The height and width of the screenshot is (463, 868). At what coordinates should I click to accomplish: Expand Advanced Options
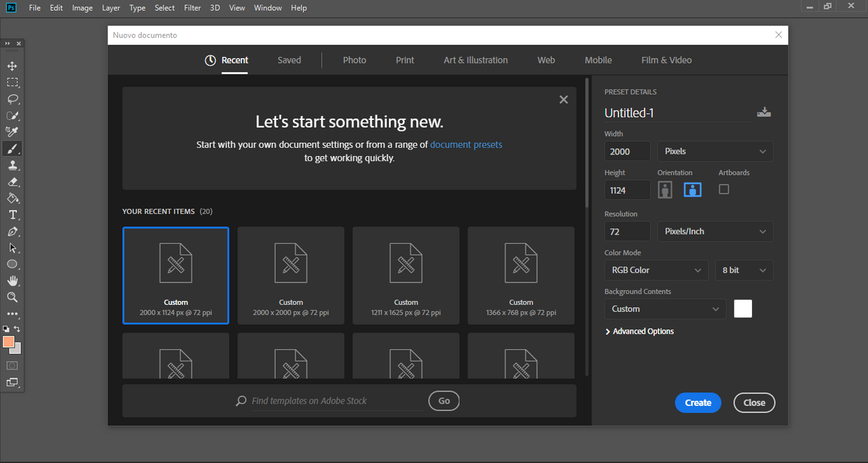click(x=639, y=331)
